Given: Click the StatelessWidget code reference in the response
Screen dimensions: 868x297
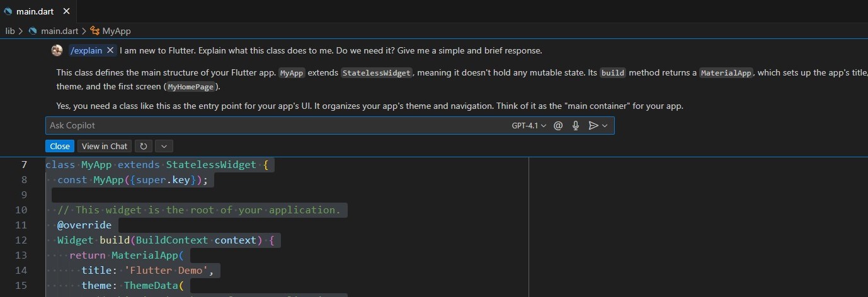Looking at the screenshot, I should coord(377,73).
